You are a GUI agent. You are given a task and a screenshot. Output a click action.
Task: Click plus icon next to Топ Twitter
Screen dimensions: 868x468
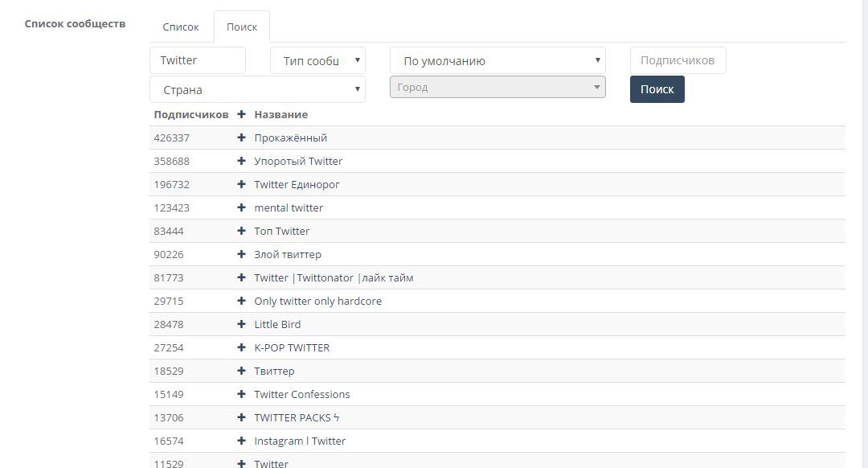(x=241, y=231)
